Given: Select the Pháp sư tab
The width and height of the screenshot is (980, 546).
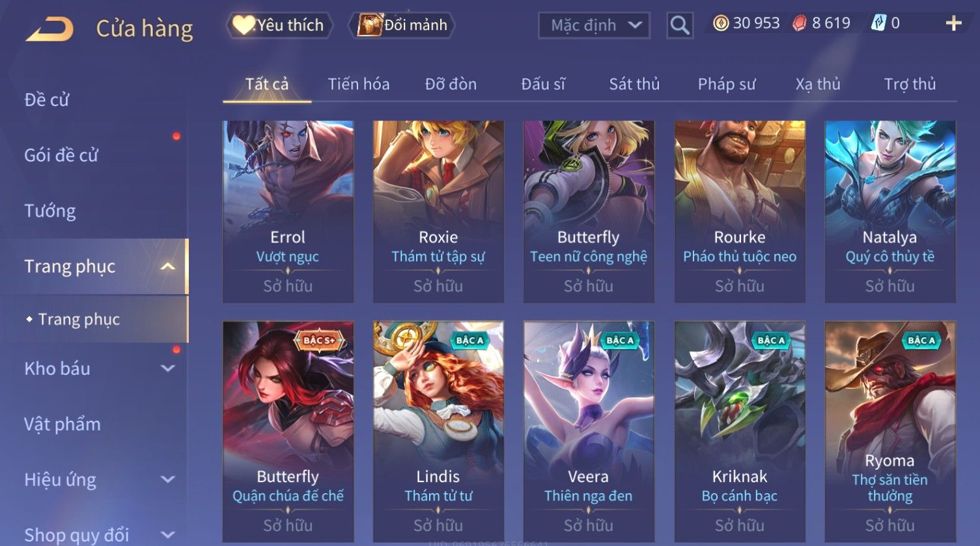Looking at the screenshot, I should point(727,84).
